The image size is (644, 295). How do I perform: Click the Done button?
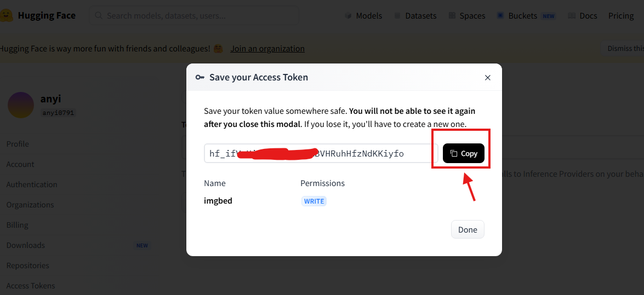(x=468, y=230)
